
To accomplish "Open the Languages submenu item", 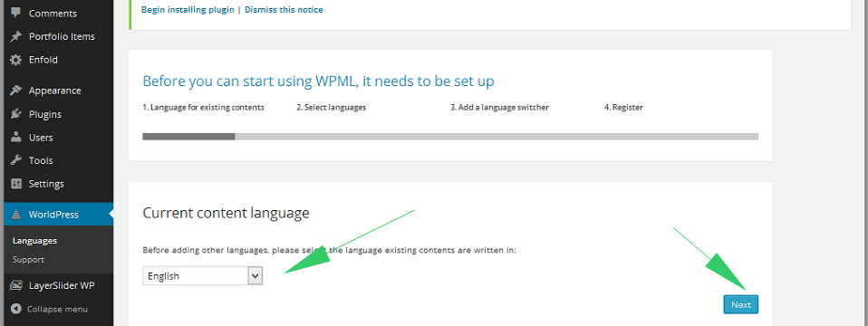I will pyautogui.click(x=34, y=241).
